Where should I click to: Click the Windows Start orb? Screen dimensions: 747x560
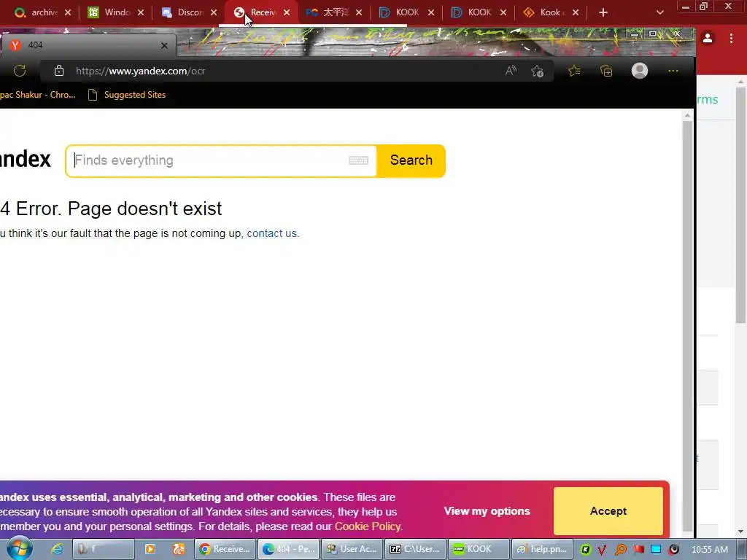20,548
